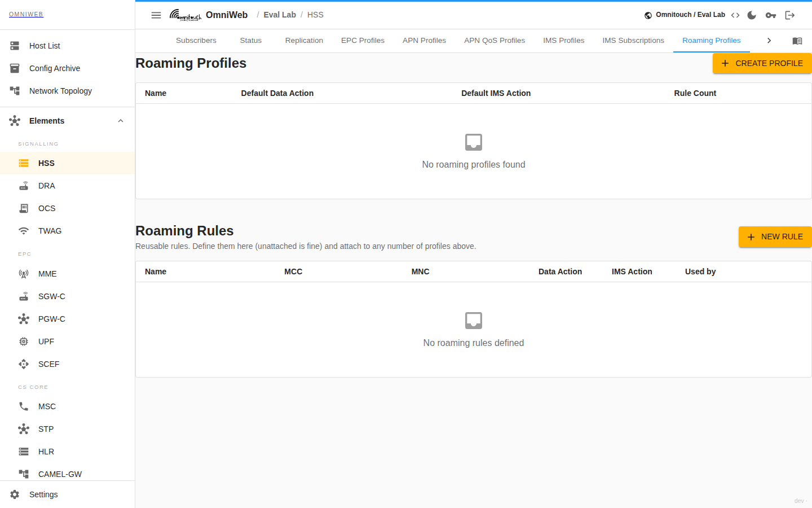The height and width of the screenshot is (508, 812).
Task: Click the Rule Count column header
Action: tap(695, 93)
